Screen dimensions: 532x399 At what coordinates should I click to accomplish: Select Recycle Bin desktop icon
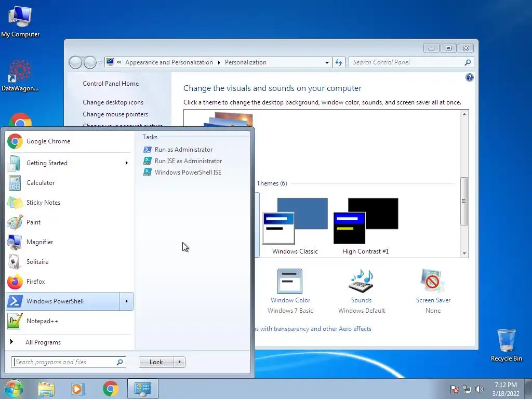point(506,345)
